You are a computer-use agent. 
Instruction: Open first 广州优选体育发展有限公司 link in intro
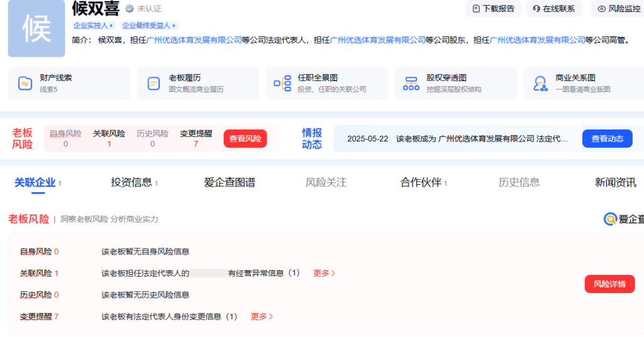coord(194,40)
